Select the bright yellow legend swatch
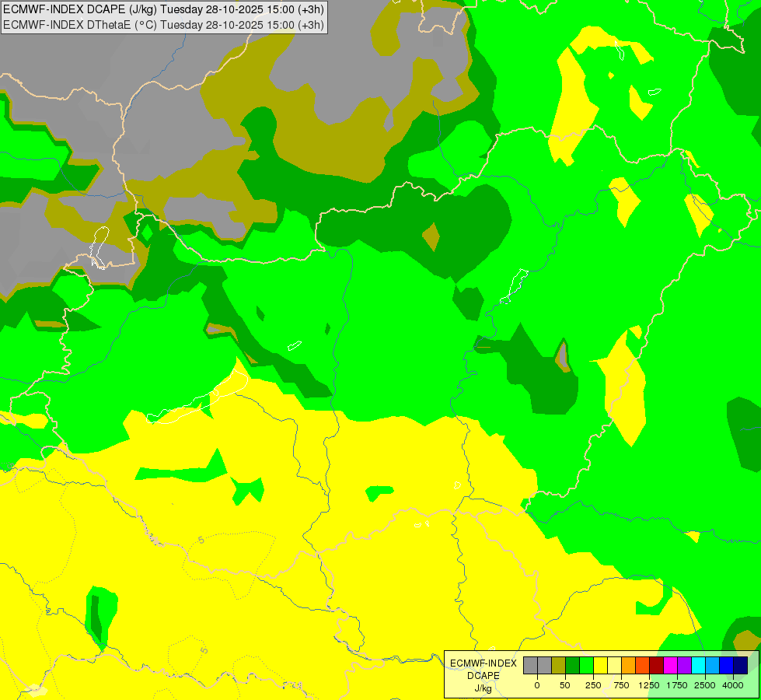This screenshot has height=700, width=761. (x=600, y=666)
